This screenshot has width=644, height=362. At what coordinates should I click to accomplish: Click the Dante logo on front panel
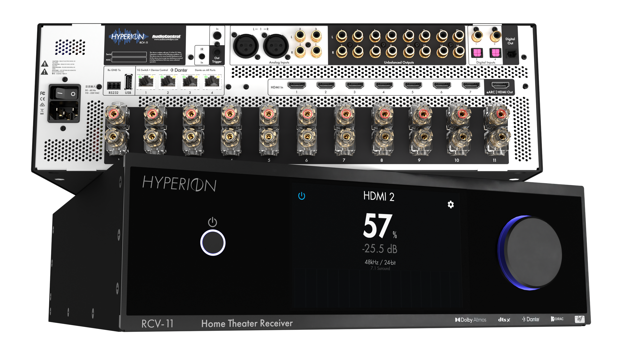pos(531,319)
